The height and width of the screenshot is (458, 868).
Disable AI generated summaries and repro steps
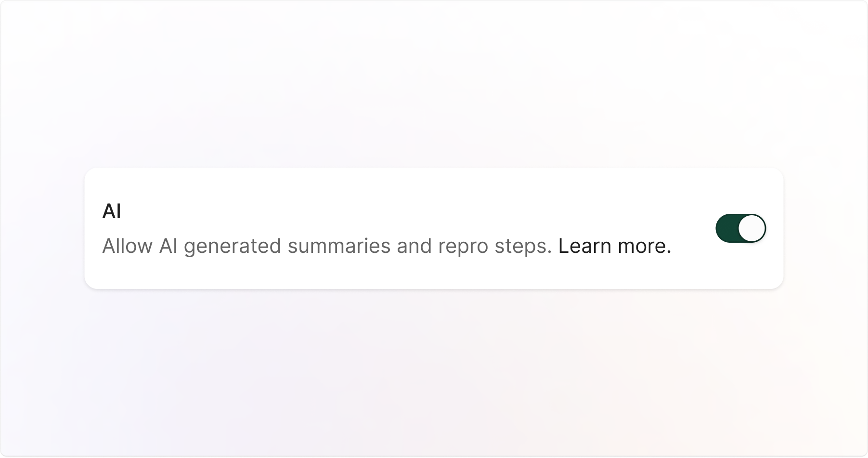[740, 228]
